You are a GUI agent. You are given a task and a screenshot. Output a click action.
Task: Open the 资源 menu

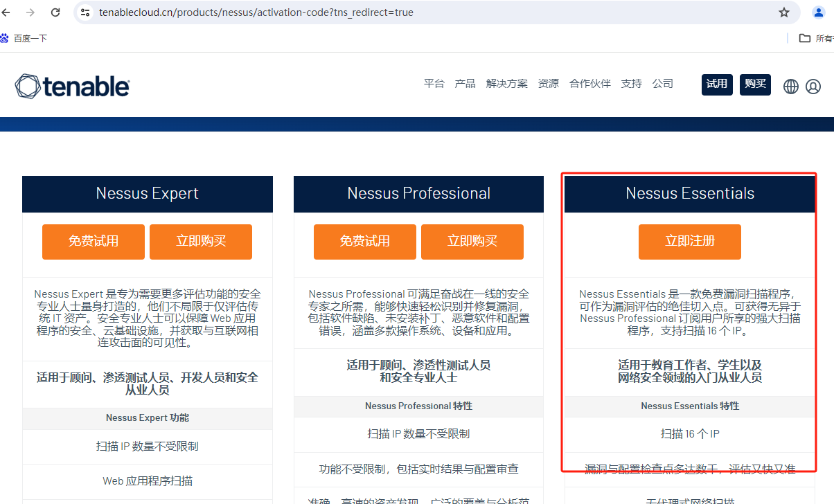click(549, 84)
